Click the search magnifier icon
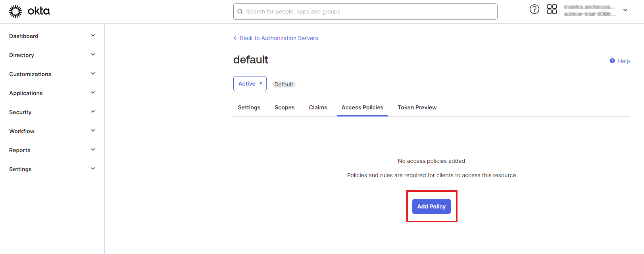This screenshot has height=254, width=644. 240,11
